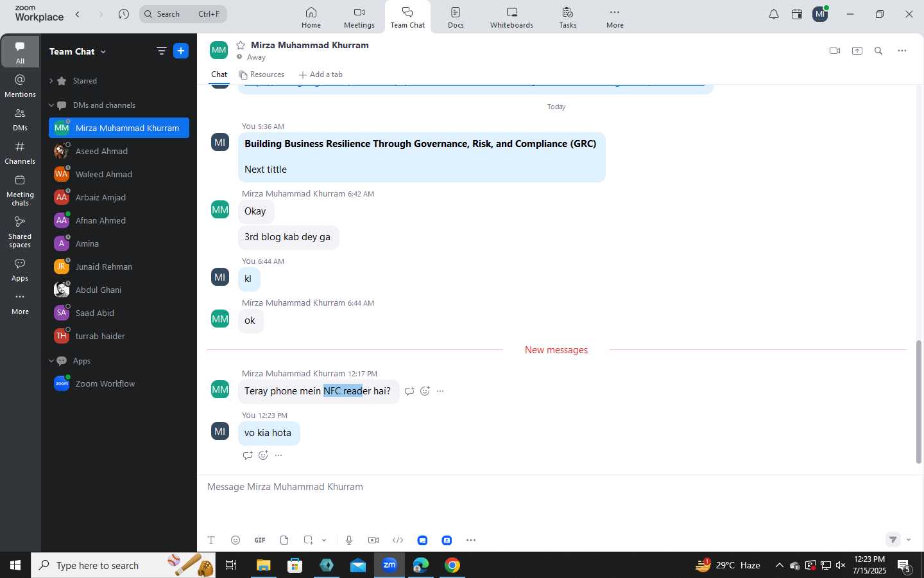
Task: Open the Resources tab in chat
Action: point(262,74)
